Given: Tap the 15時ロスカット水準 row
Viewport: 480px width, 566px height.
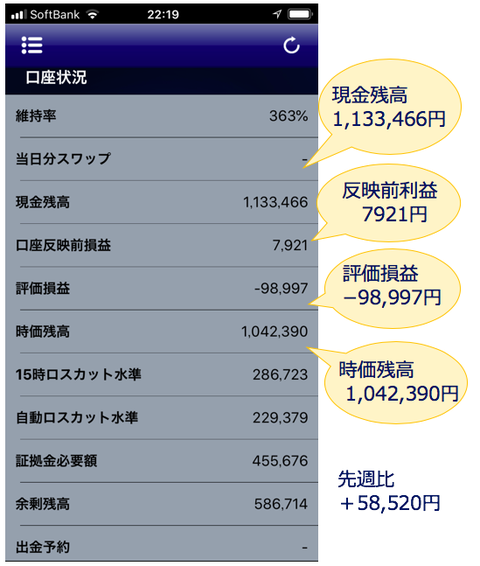Looking at the screenshot, I should click(162, 374).
